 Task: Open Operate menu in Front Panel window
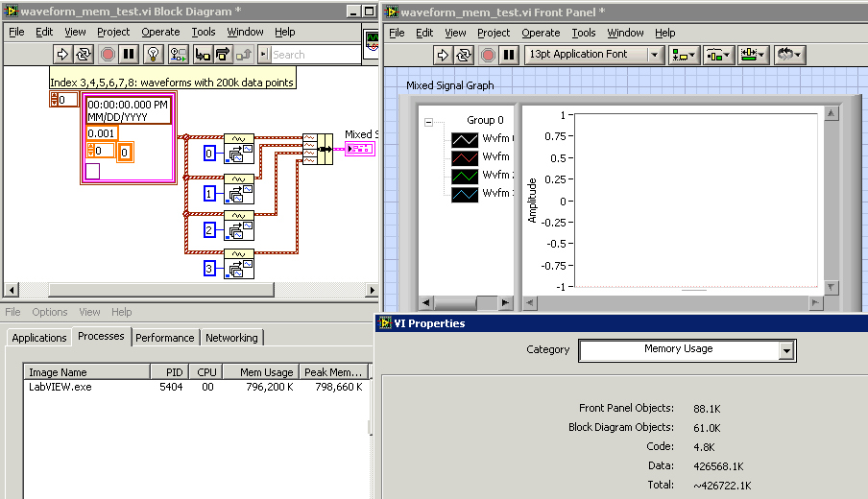pyautogui.click(x=541, y=34)
